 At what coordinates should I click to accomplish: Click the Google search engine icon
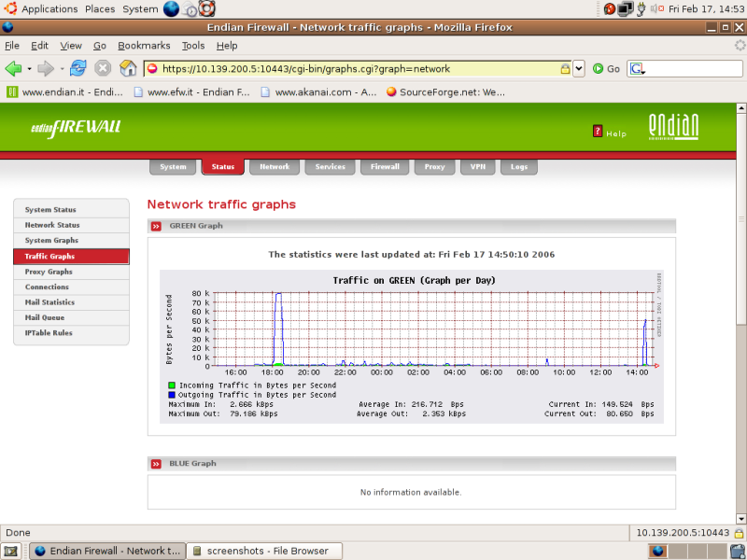pyautogui.click(x=637, y=69)
